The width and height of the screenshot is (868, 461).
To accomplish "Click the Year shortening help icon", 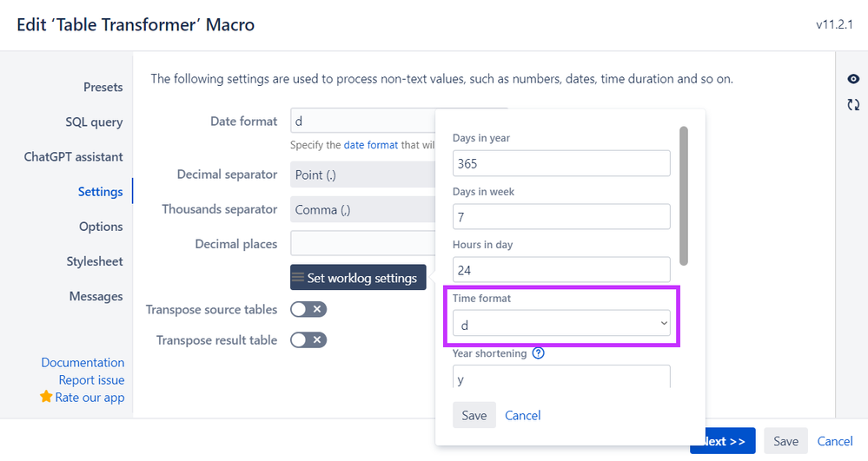I will (x=538, y=353).
